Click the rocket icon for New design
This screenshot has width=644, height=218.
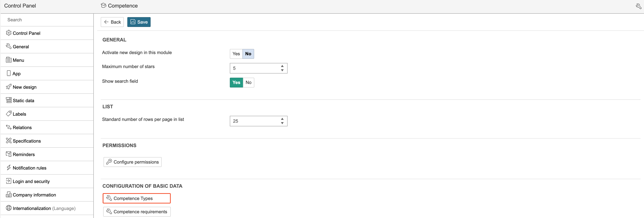[9, 87]
